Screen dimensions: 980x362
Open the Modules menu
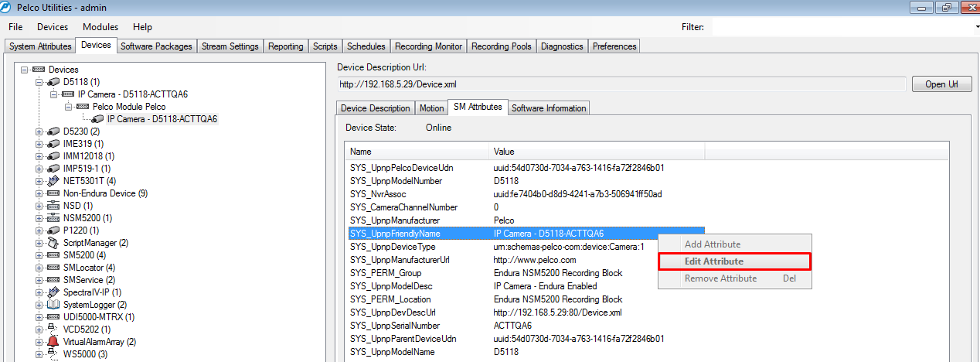[100, 27]
